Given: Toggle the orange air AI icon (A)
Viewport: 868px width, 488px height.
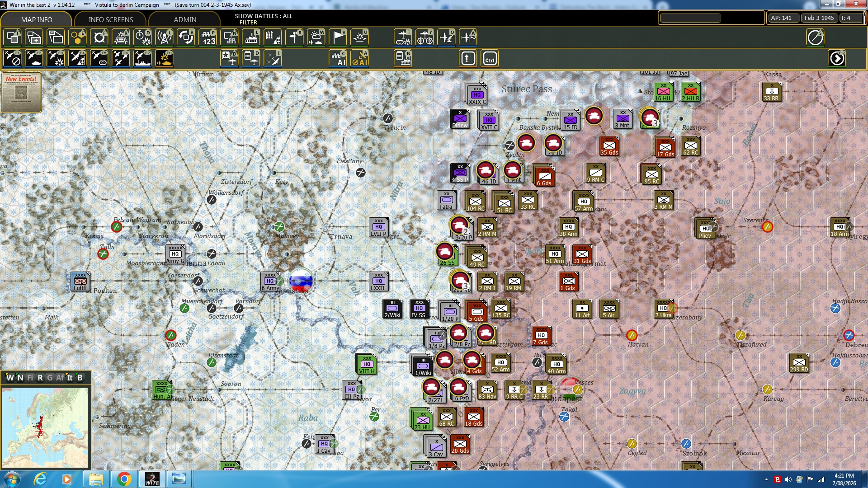Looking at the screenshot, I should point(359,58).
